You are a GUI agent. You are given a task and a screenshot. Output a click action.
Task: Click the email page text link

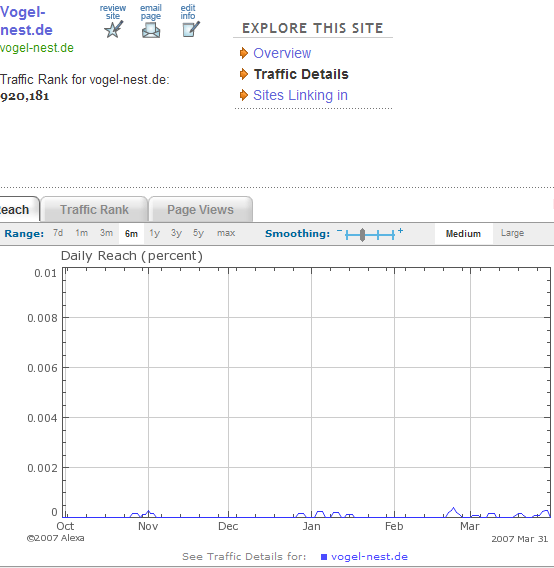[x=151, y=12]
